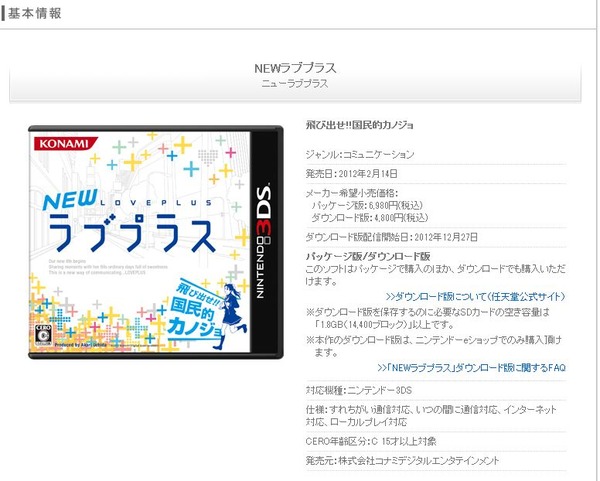The image size is (600, 481).
Task: Click the NEW LOVEPLUS logo on cover
Action: [x=128, y=222]
